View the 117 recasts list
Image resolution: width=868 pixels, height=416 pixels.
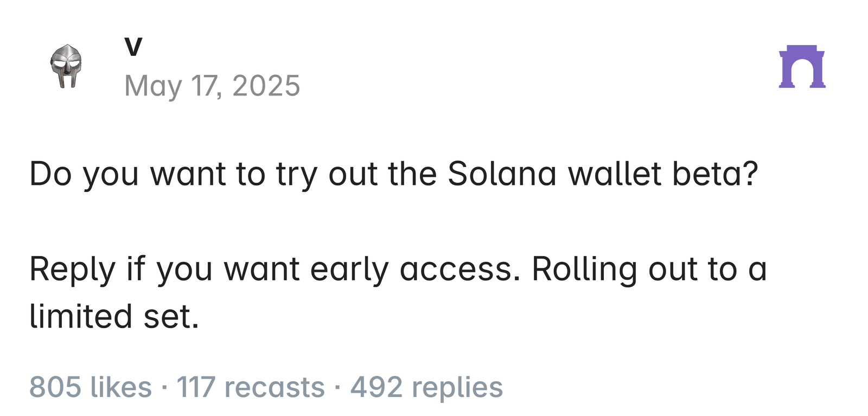tap(251, 387)
